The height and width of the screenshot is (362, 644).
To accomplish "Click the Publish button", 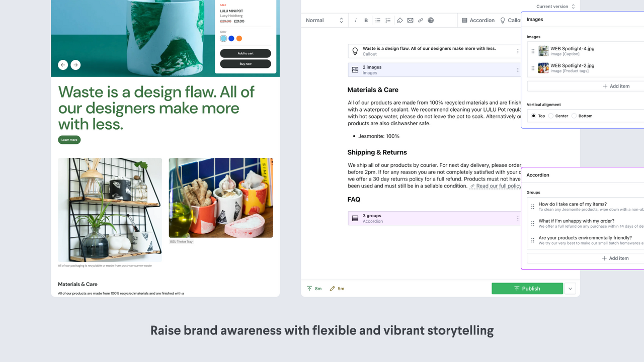I will (527, 289).
